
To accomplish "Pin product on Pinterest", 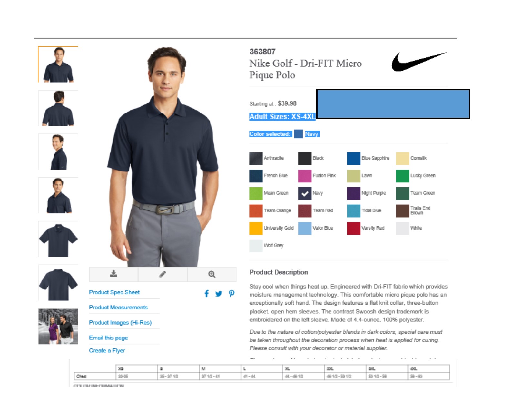I will point(232,293).
